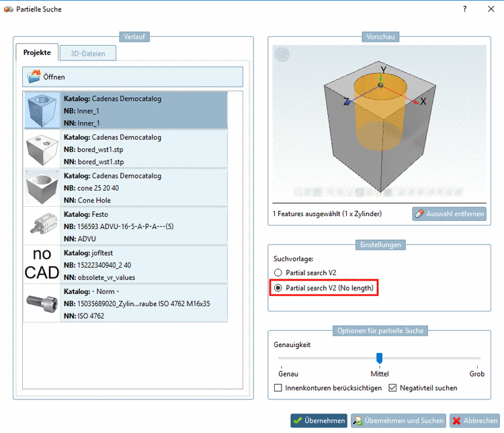Pick the Cone Hole part thumbnail
This screenshot has height=433, width=504.
click(42, 187)
